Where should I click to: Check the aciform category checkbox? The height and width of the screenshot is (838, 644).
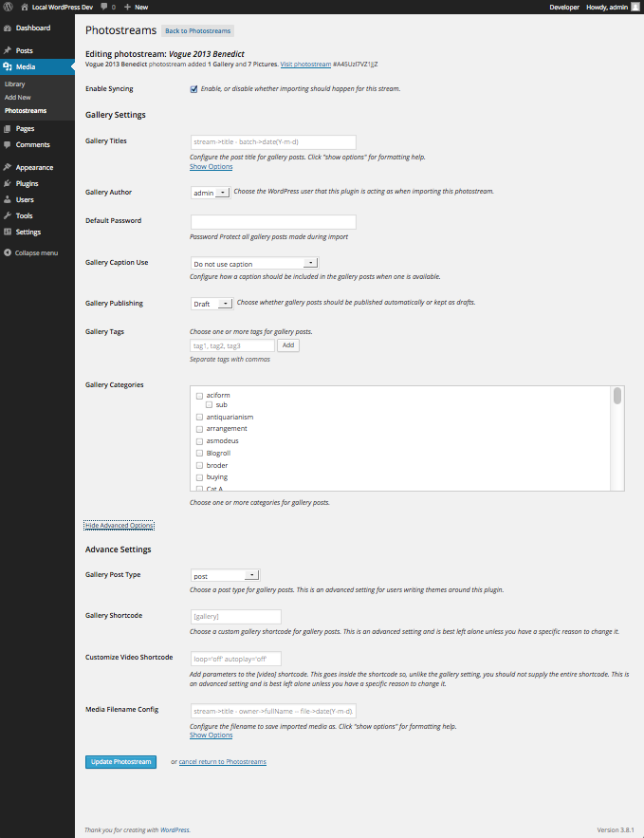coord(199,396)
